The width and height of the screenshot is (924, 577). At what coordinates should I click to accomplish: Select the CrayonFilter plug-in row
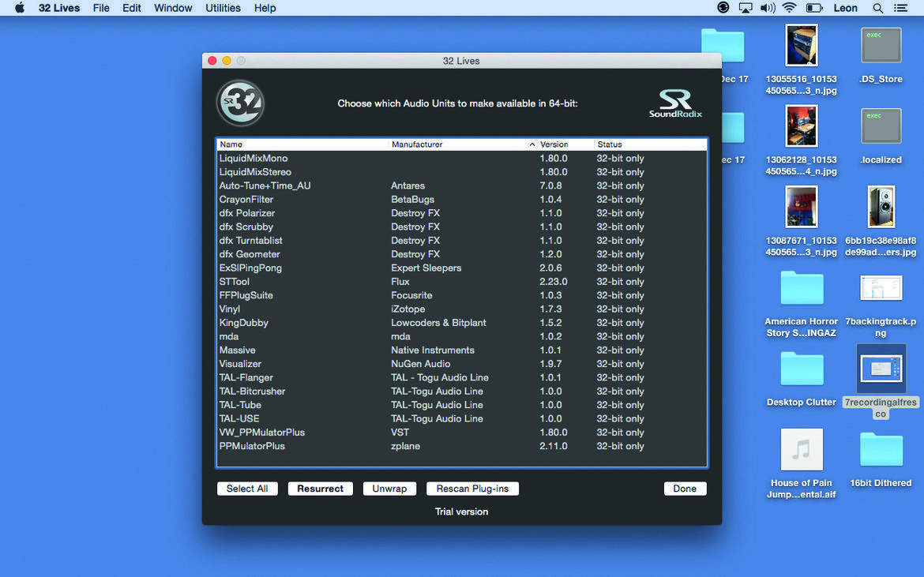coord(461,200)
